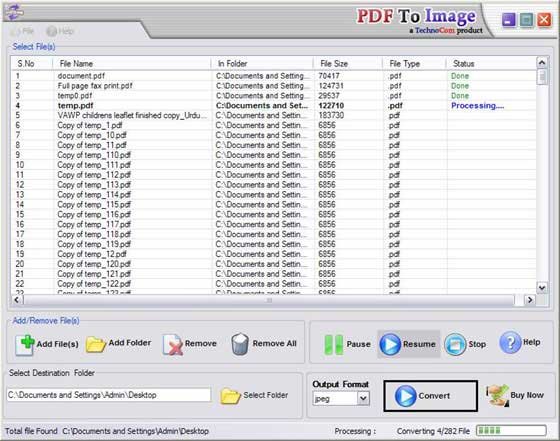
Task: Click the blue Resume play icon
Action: (390, 345)
